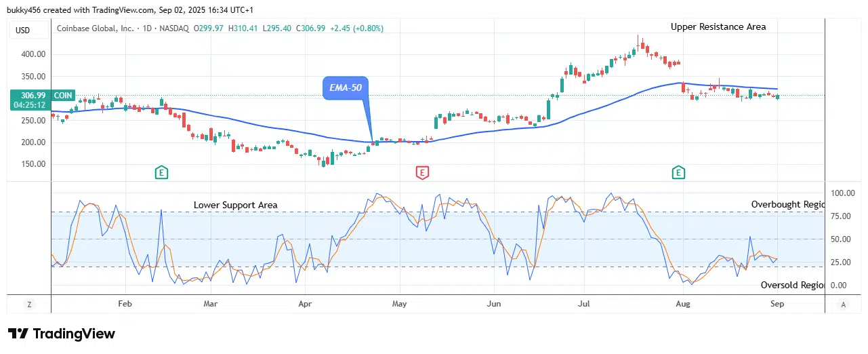Click the Sep date axis label

[777, 304]
